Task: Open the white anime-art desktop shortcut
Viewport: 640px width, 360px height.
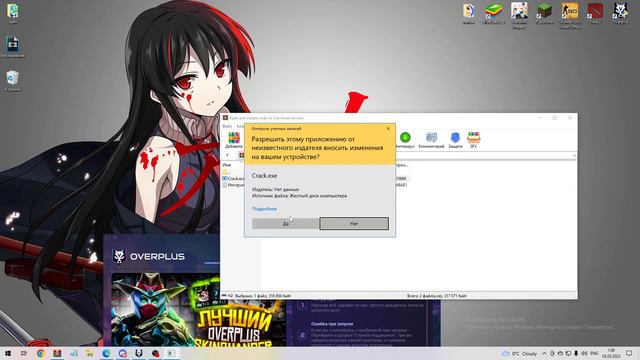Action: (x=519, y=16)
